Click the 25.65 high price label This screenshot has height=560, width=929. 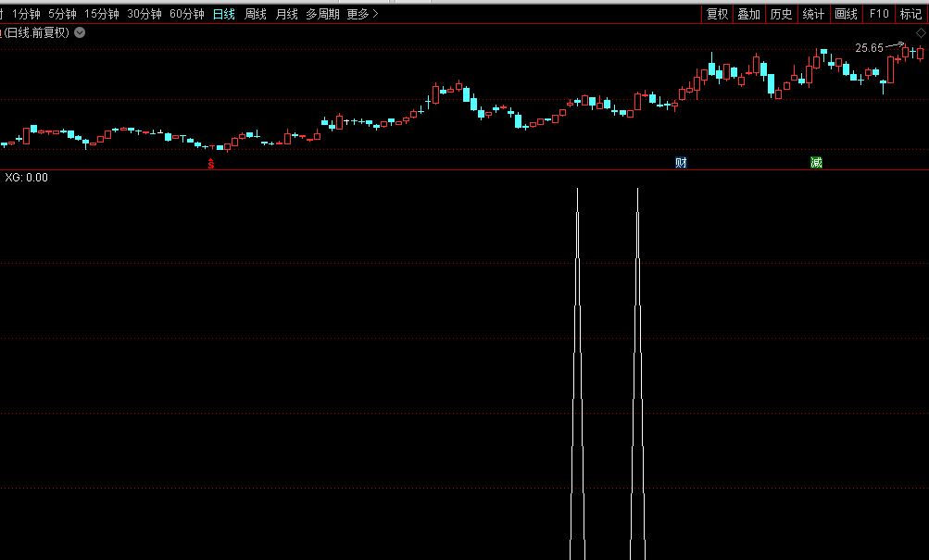(869, 48)
